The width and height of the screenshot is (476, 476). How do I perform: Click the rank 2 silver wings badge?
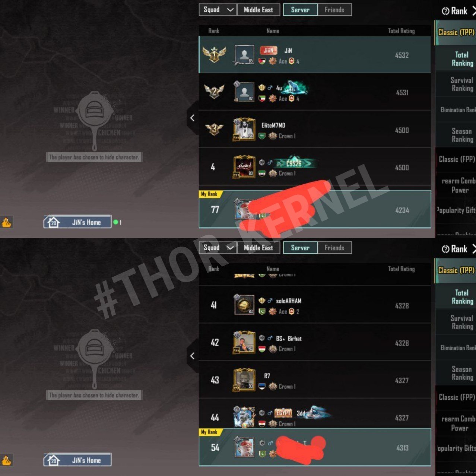(214, 91)
